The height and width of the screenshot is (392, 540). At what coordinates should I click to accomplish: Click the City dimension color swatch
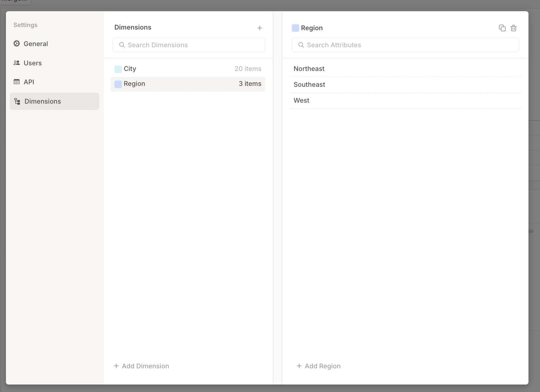click(x=118, y=69)
